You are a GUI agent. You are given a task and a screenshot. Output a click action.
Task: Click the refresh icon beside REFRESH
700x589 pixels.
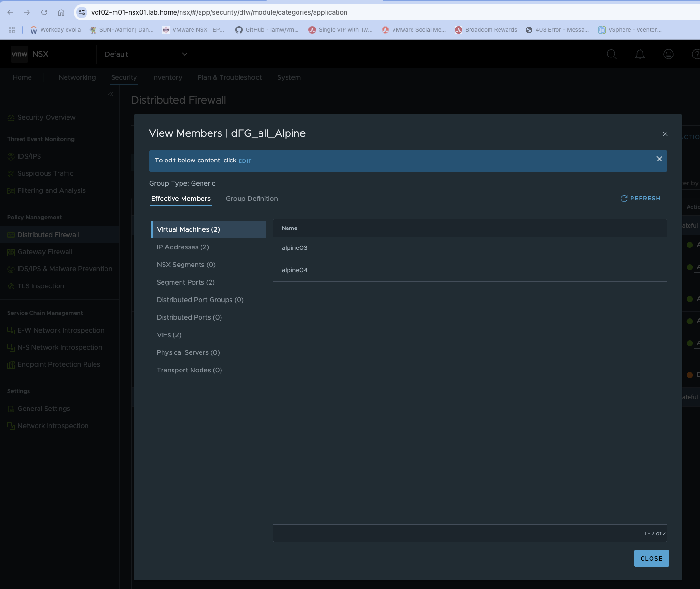(x=623, y=198)
